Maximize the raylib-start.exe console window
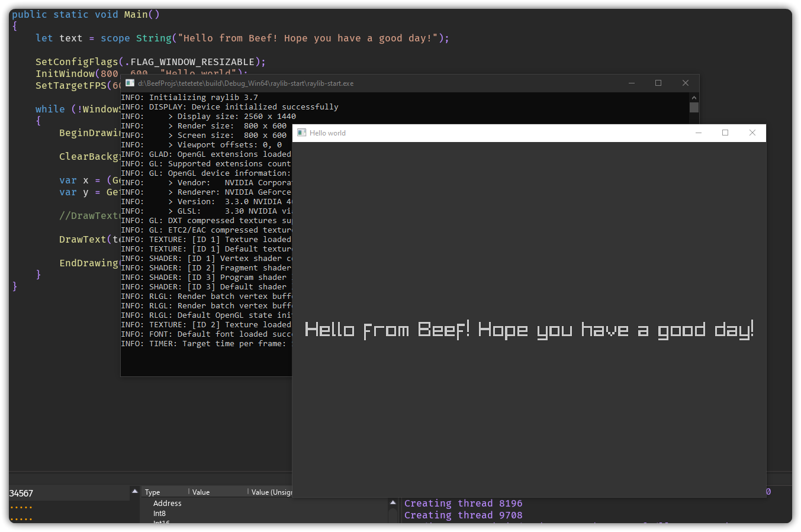Screen dimensions: 801x532 [658, 83]
